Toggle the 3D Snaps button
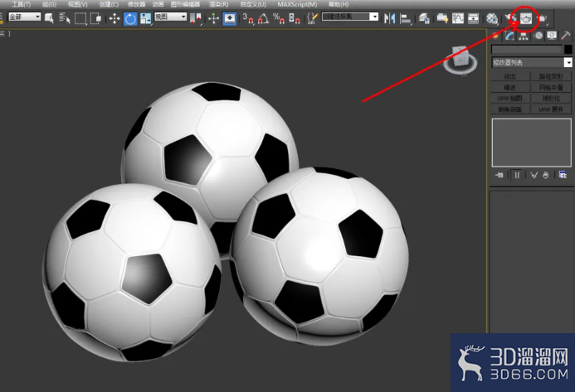575x392 pixels. point(248,18)
